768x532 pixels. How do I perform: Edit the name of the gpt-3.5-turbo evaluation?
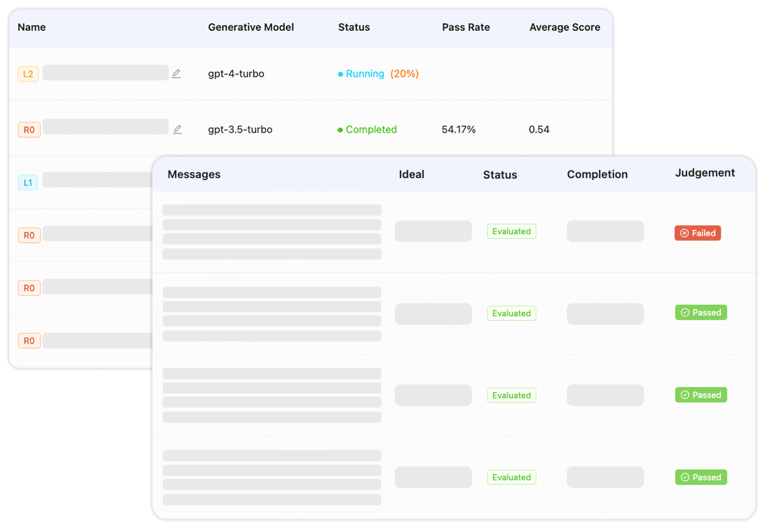pos(178,129)
